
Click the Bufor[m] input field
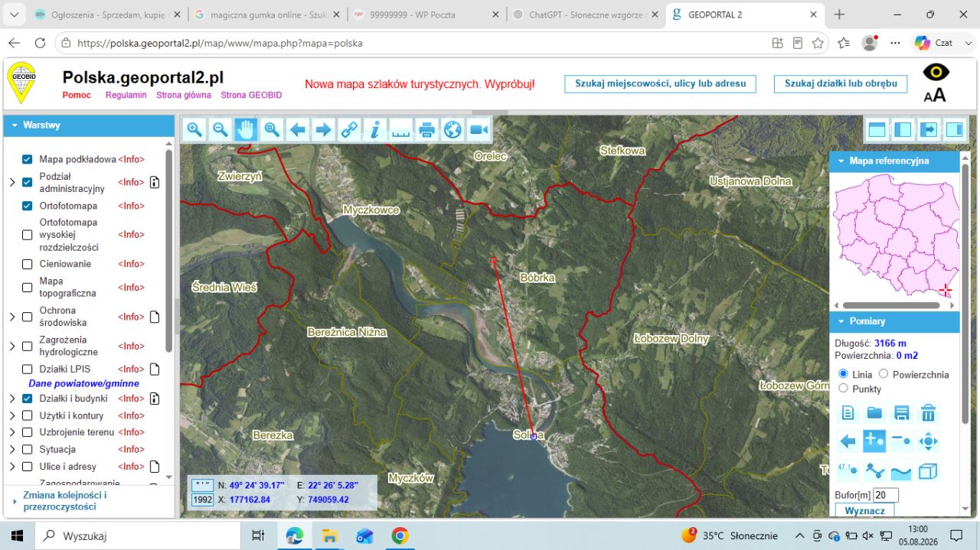pos(886,496)
